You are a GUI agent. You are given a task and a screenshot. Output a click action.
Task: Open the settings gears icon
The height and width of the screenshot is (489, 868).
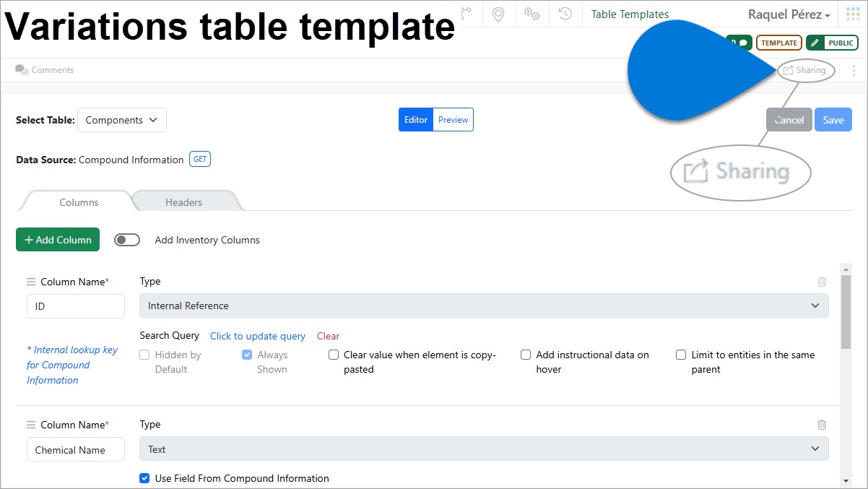tap(532, 14)
